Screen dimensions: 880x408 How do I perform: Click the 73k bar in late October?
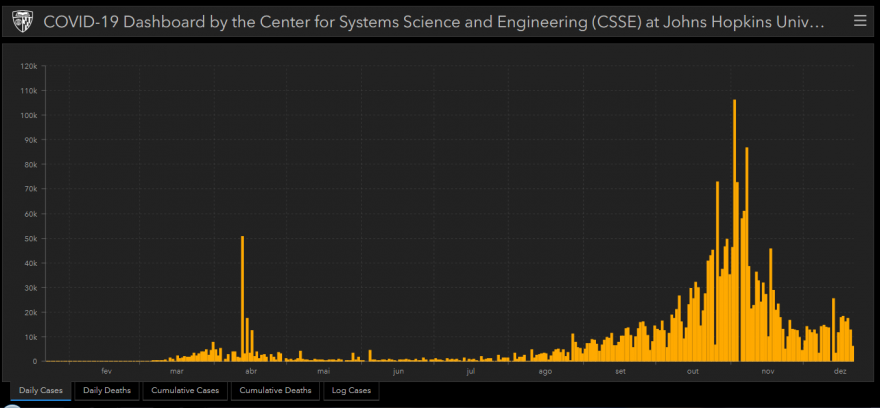[717, 272]
